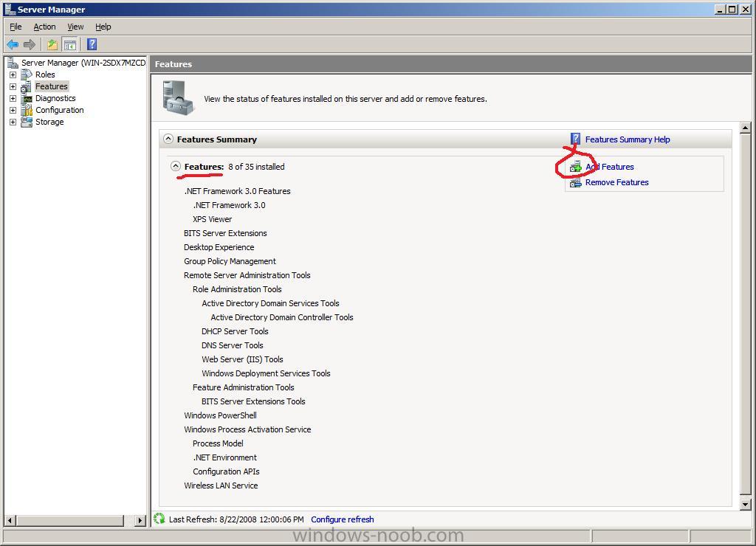
Task: Open the View menu
Action: click(75, 27)
